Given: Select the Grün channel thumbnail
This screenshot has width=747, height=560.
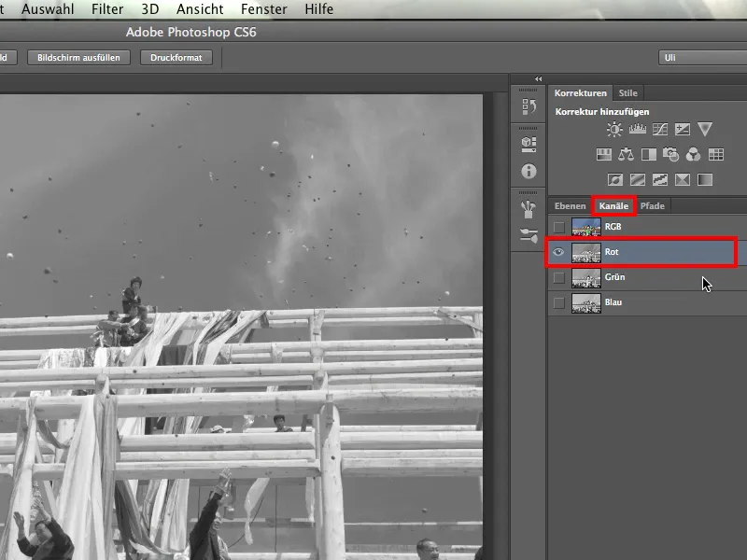Looking at the screenshot, I should [x=586, y=277].
